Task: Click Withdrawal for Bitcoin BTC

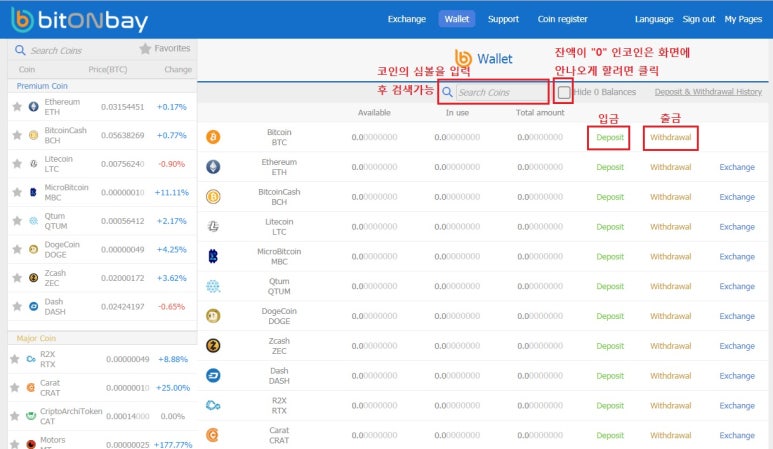Action: pos(670,138)
